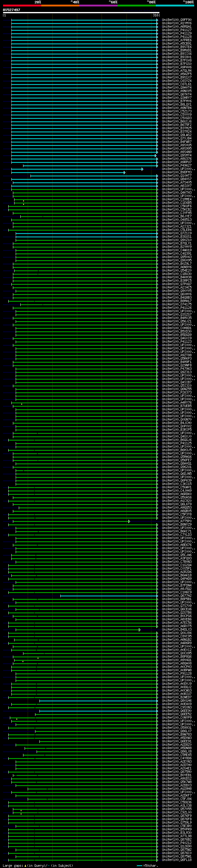
Task: Select hit label UniRef100_B9DFM3
Action: click(x=176, y=172)
